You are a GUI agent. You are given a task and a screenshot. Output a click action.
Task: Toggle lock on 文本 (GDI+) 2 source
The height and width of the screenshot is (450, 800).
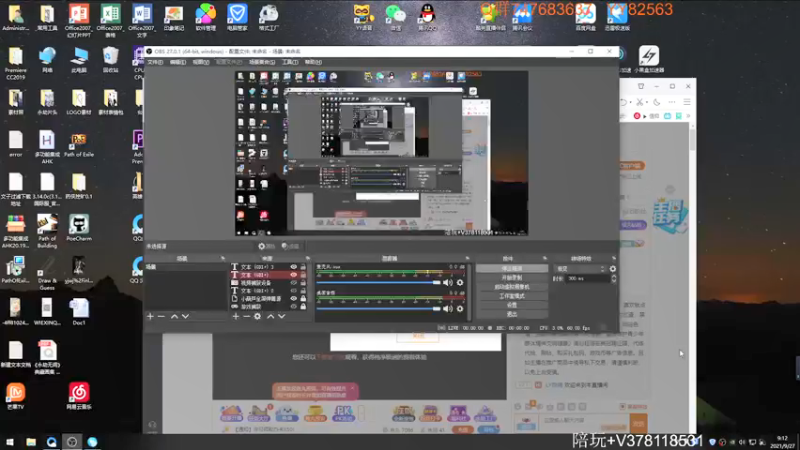pos(303,290)
